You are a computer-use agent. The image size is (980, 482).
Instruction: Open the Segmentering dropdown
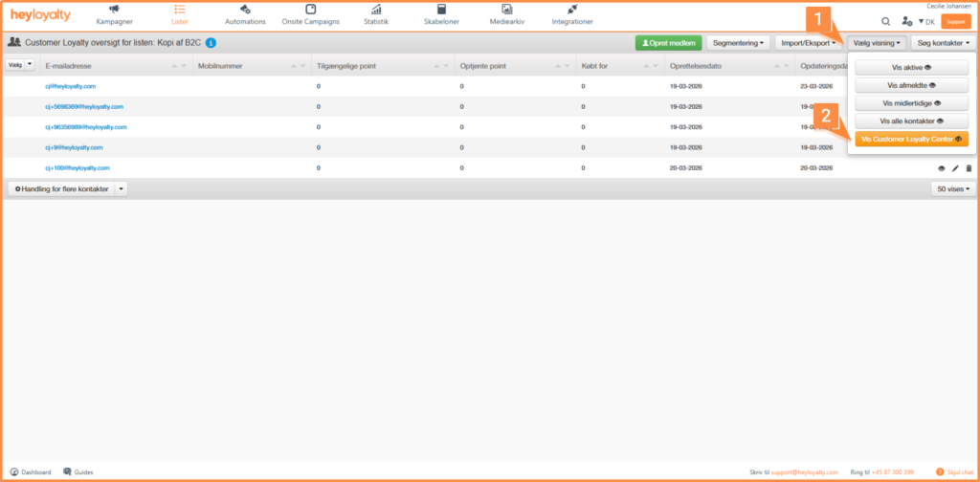click(x=738, y=43)
